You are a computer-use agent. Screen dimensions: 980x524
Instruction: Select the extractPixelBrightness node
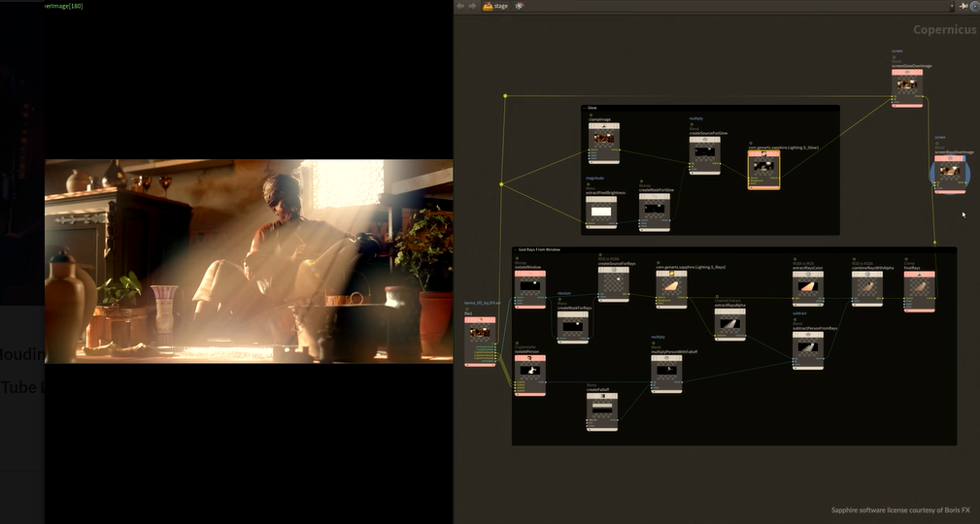(601, 212)
